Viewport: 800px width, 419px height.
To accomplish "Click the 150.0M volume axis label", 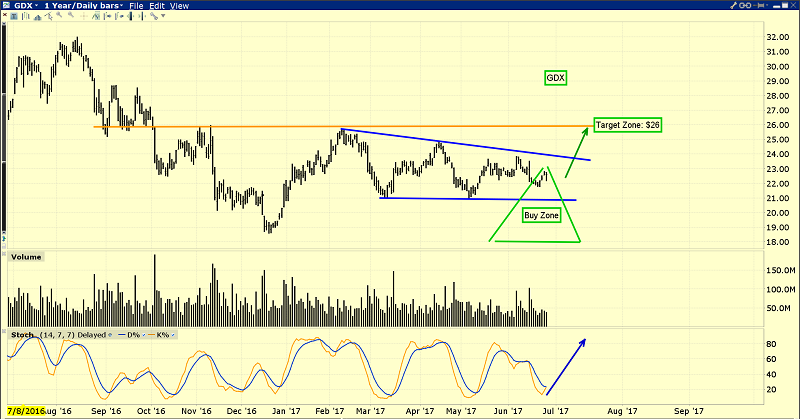I will (x=780, y=270).
